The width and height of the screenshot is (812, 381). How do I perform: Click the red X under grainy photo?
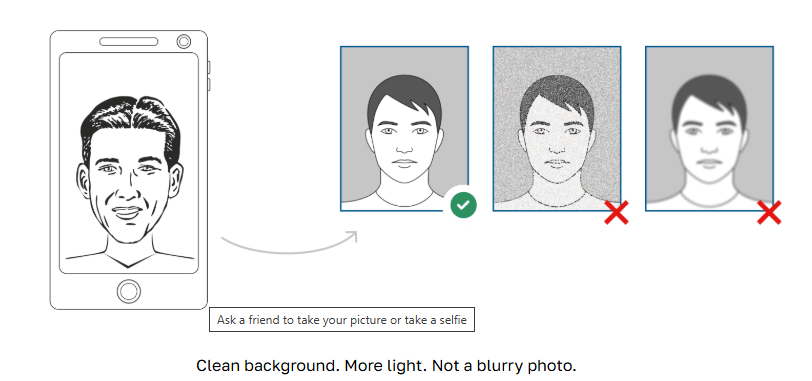pyautogui.click(x=616, y=212)
